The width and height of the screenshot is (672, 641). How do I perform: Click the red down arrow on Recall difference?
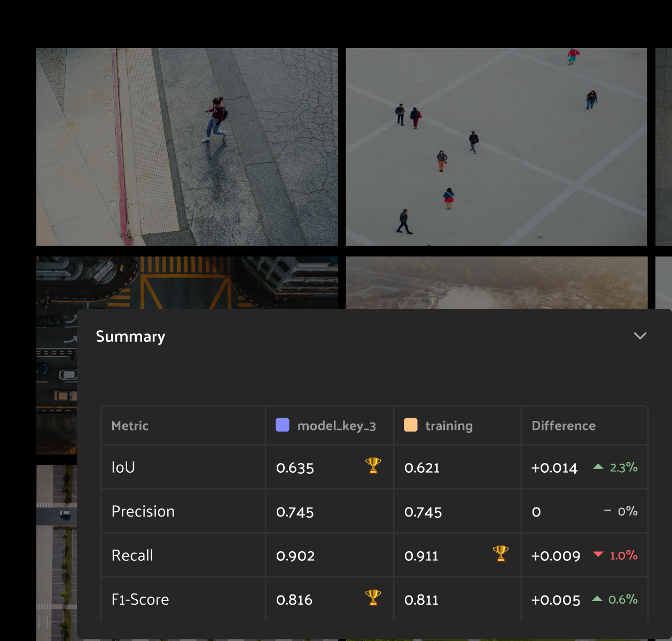(598, 554)
